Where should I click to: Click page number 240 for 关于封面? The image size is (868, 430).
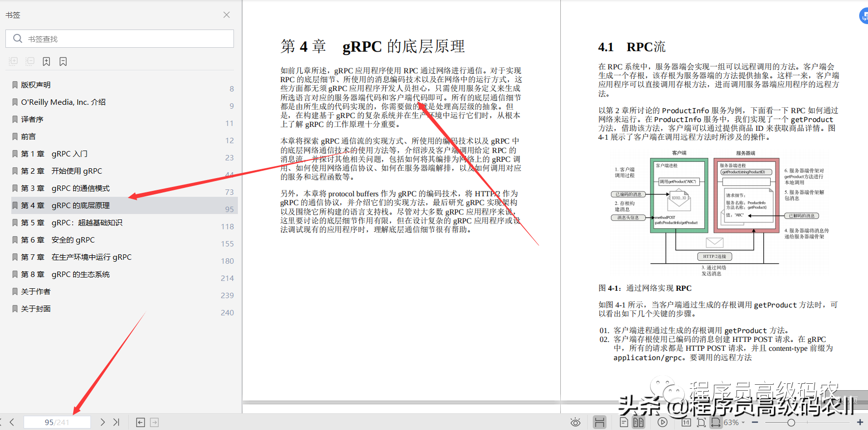tap(228, 313)
